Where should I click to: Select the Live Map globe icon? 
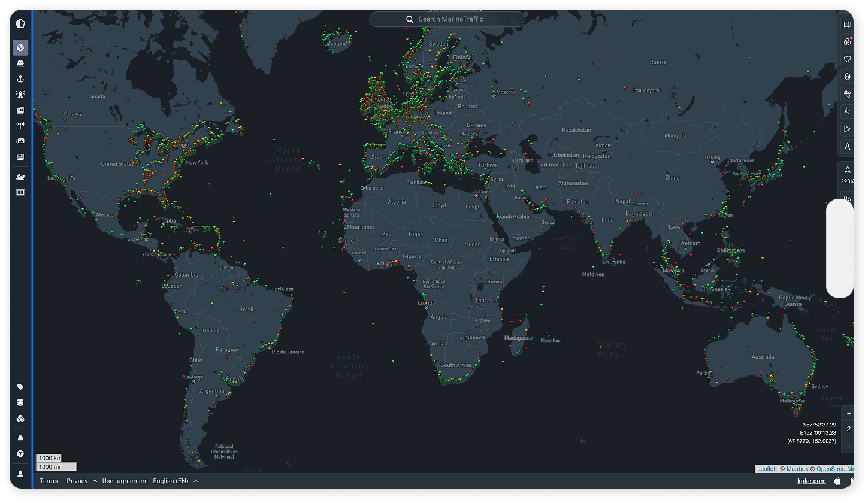pyautogui.click(x=20, y=47)
